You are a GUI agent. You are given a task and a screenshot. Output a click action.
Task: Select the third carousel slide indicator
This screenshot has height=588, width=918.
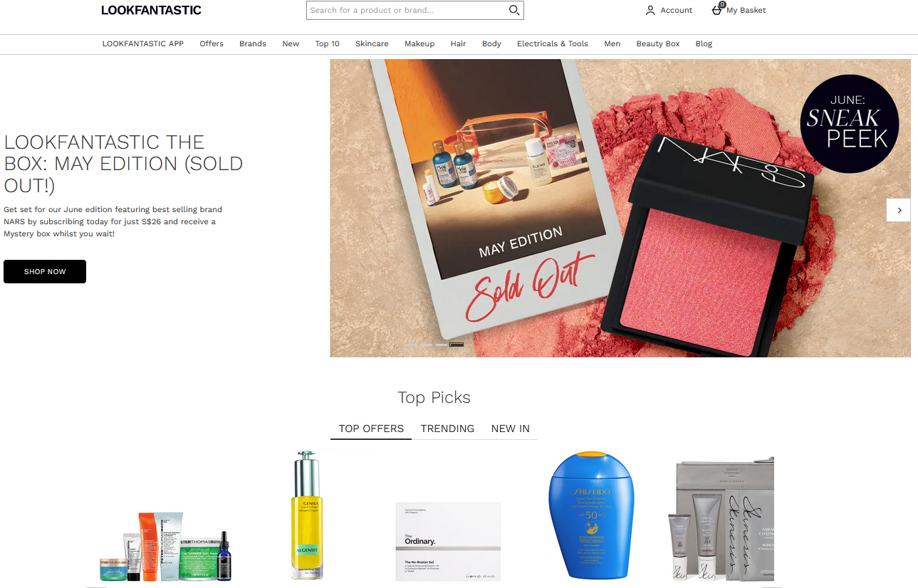coord(441,345)
